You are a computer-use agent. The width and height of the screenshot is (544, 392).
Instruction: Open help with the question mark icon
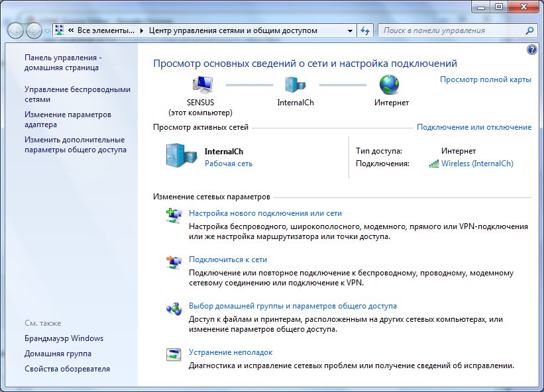(x=531, y=50)
